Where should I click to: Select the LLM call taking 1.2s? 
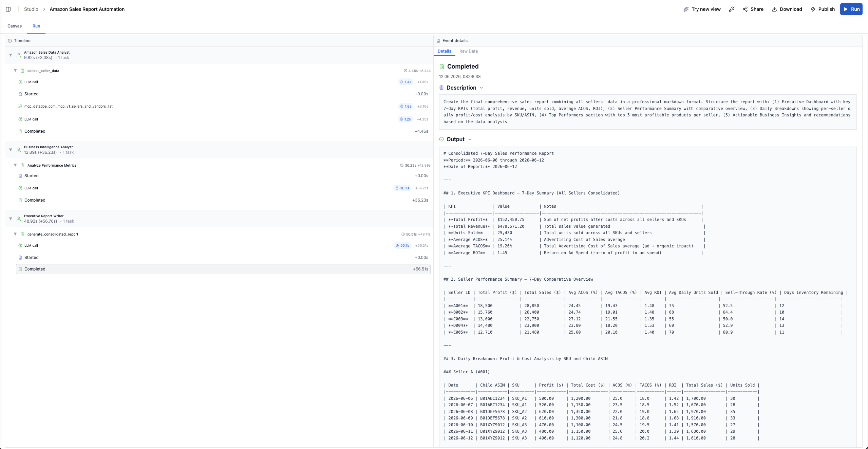(223, 119)
